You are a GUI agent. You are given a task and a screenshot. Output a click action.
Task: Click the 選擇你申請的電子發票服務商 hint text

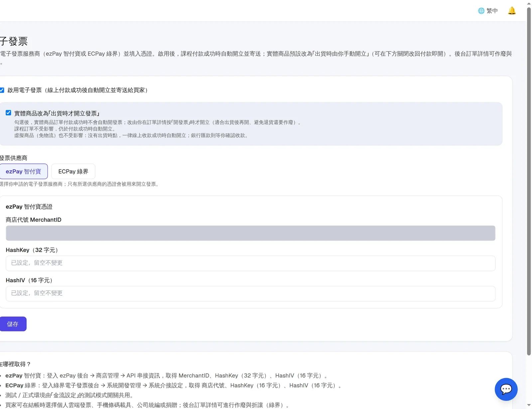click(80, 184)
